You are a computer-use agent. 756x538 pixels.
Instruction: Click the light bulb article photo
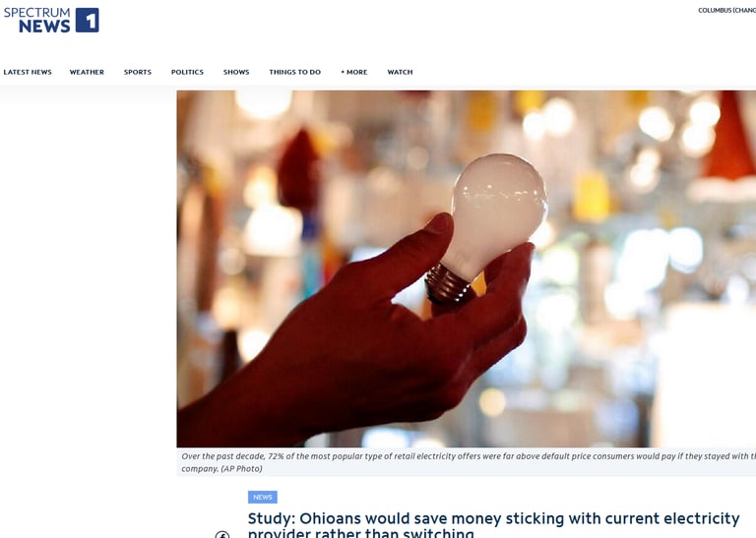(467, 269)
